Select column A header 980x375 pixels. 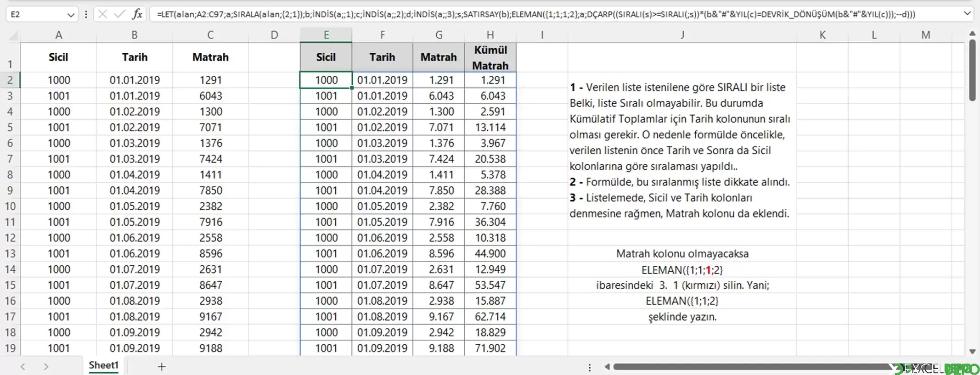click(58, 35)
